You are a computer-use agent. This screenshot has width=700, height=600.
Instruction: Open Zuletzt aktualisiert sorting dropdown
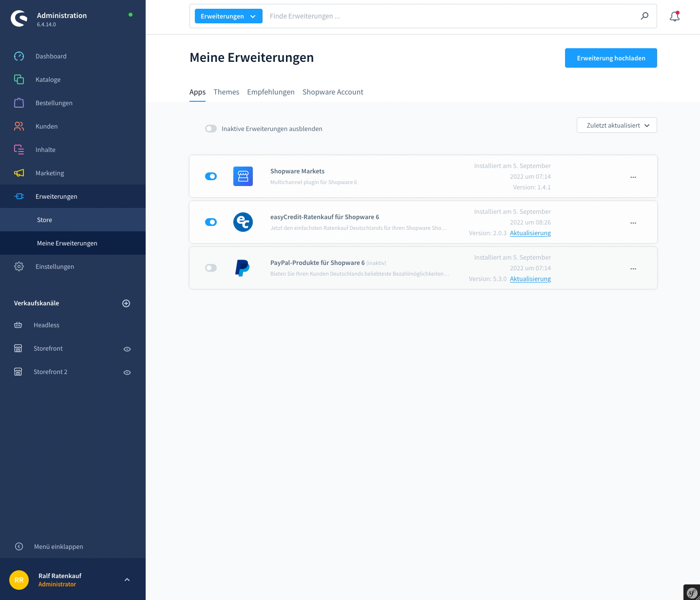(x=617, y=125)
